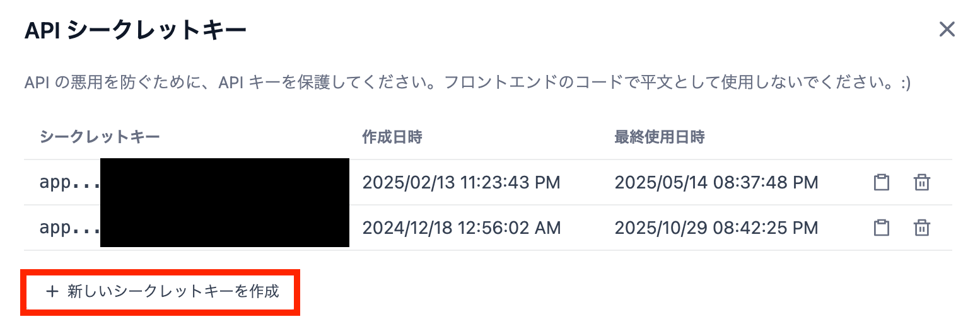Close the API シークレットキー dialog
Viewport: 980px width, 324px height.
coord(947,30)
